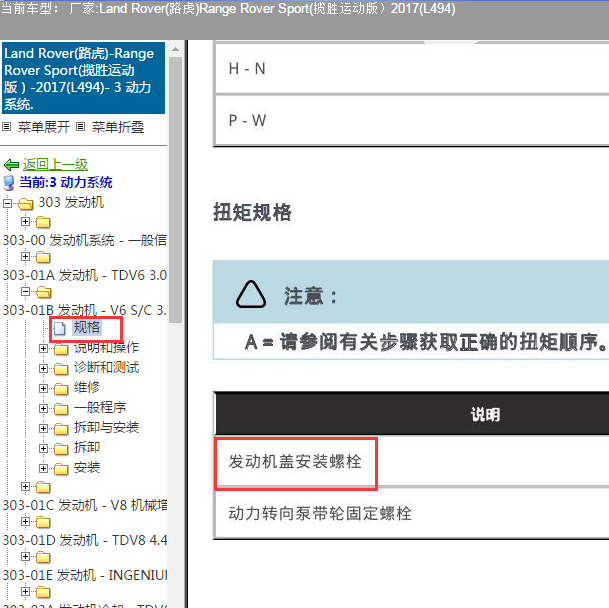
Task: Click the 303 发动机 folder icon
Action: point(26,204)
